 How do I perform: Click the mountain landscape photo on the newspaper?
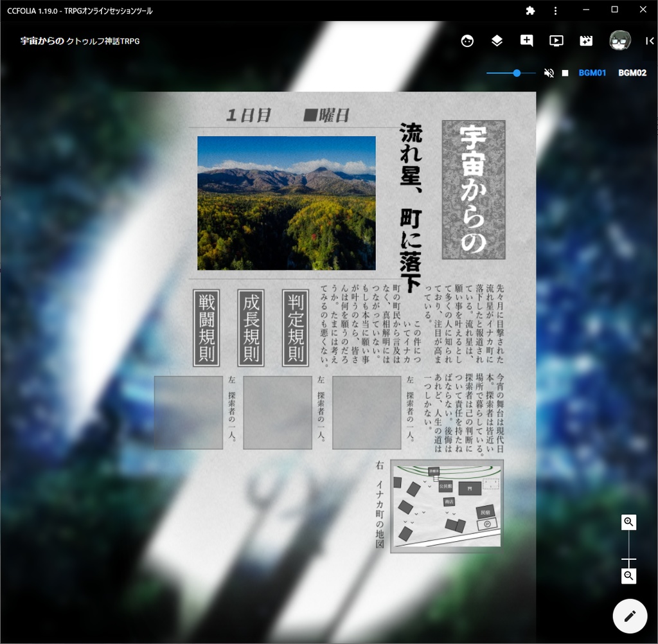pos(287,202)
